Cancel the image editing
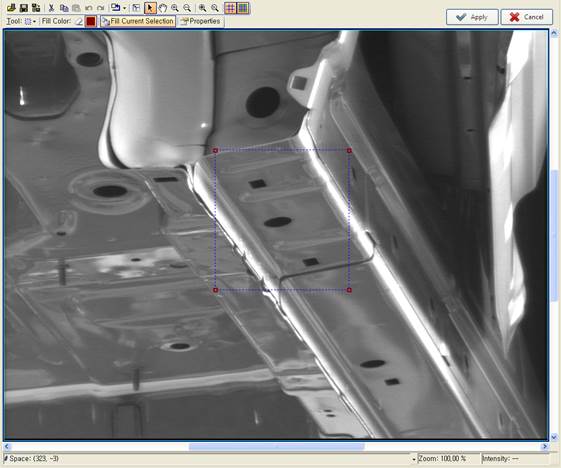The image size is (561, 468). (x=527, y=17)
